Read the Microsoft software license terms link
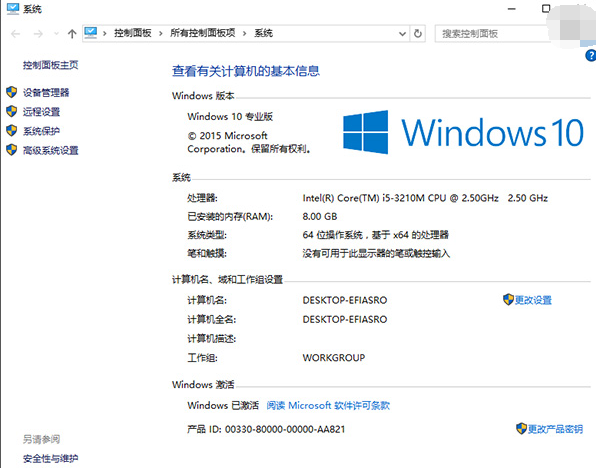The height and width of the screenshot is (468, 596). click(x=328, y=406)
